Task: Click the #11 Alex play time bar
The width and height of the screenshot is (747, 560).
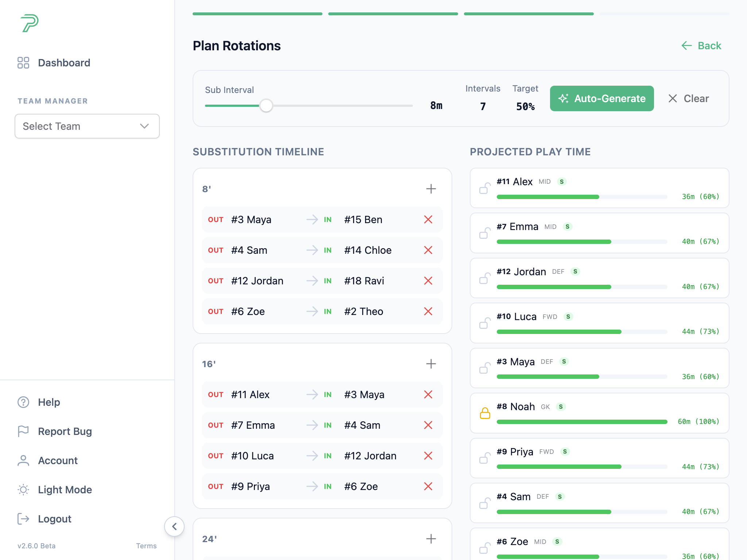Action: click(582, 197)
